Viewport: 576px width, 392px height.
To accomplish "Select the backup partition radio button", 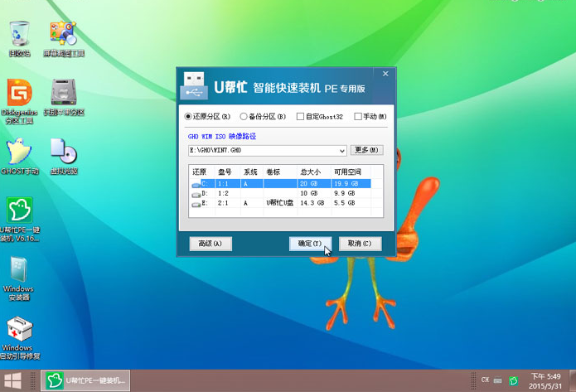I will [263, 117].
